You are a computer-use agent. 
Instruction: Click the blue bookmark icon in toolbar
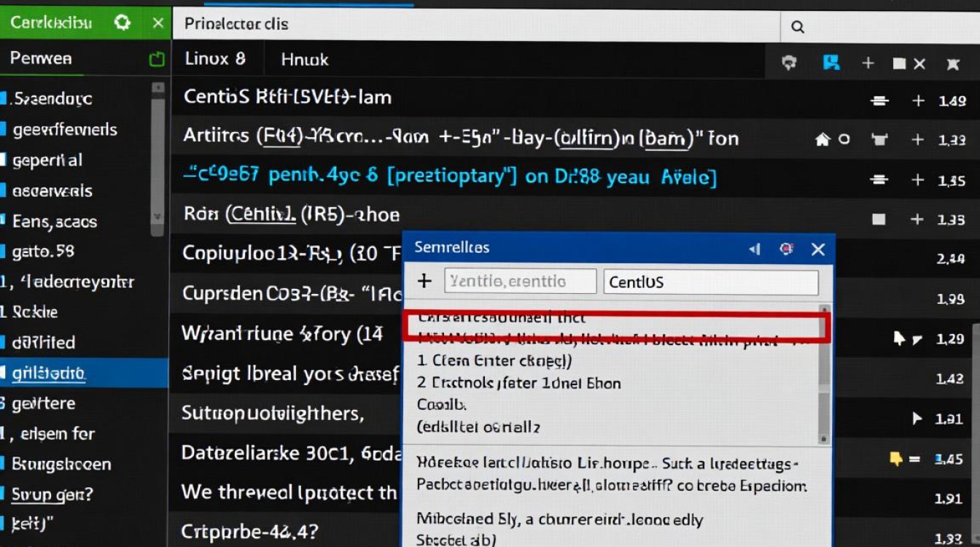click(x=831, y=63)
